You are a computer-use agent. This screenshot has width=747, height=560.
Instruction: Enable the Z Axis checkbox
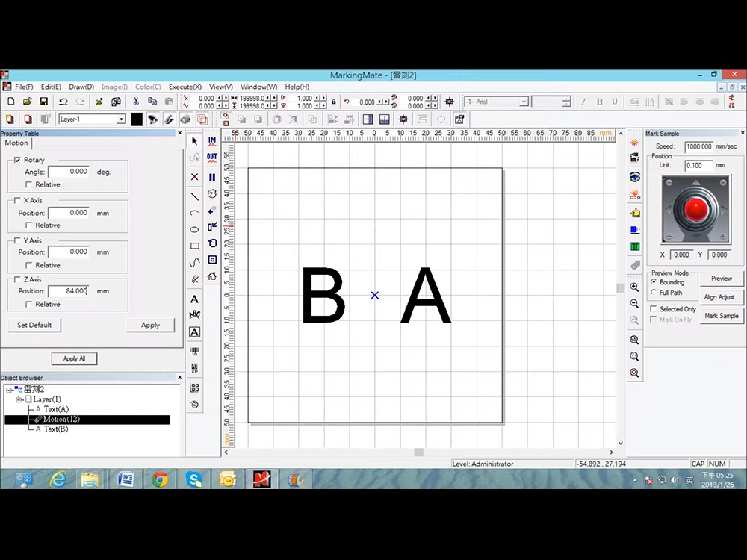[17, 279]
